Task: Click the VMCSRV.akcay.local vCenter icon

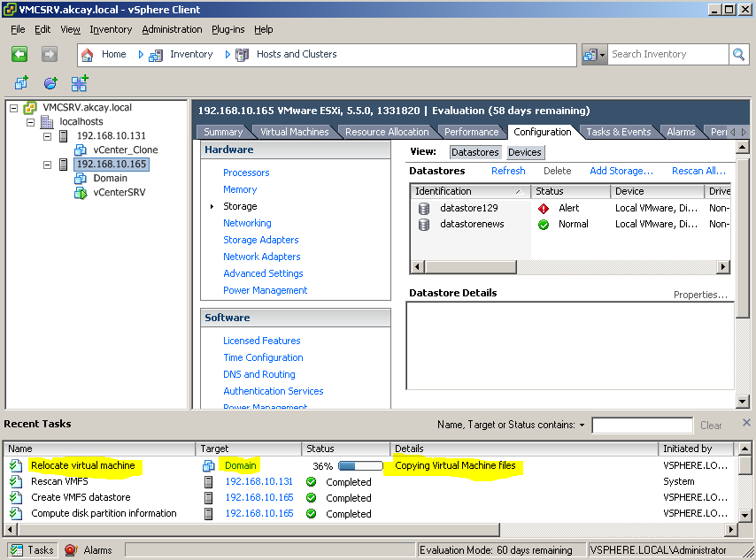Action: (x=30, y=107)
